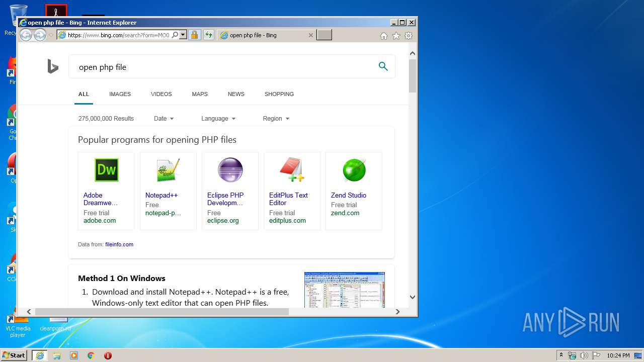Open the Eclipse PHP Development link
This screenshot has width=644, height=362.
click(x=225, y=199)
